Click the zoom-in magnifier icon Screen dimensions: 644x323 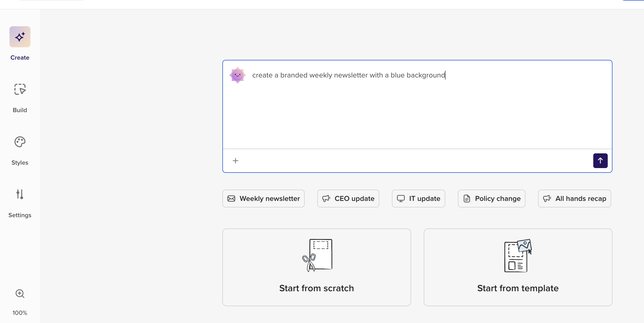(x=20, y=293)
